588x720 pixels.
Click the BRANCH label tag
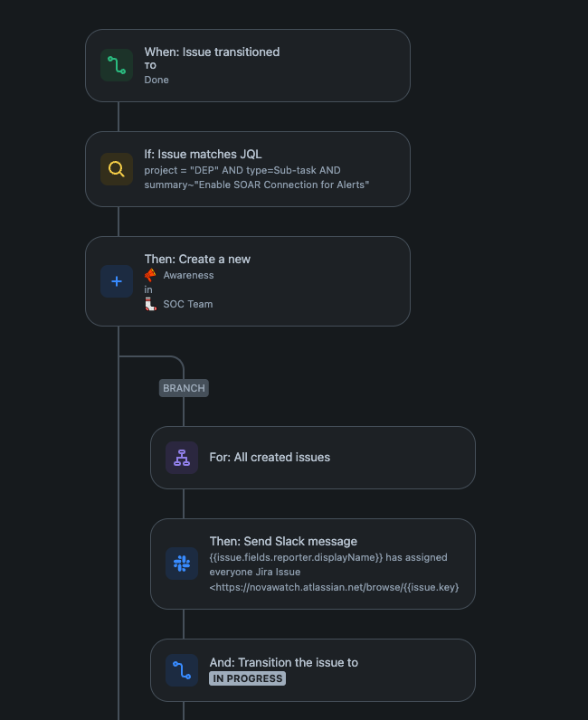point(184,388)
